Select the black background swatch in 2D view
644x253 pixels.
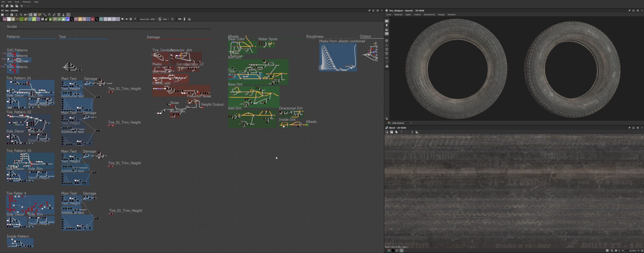tap(393, 250)
